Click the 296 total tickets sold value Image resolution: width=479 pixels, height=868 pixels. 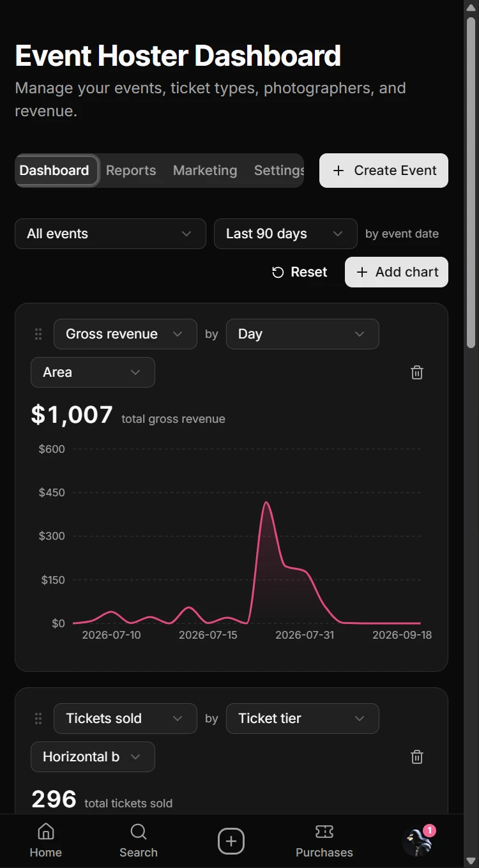[x=54, y=799]
